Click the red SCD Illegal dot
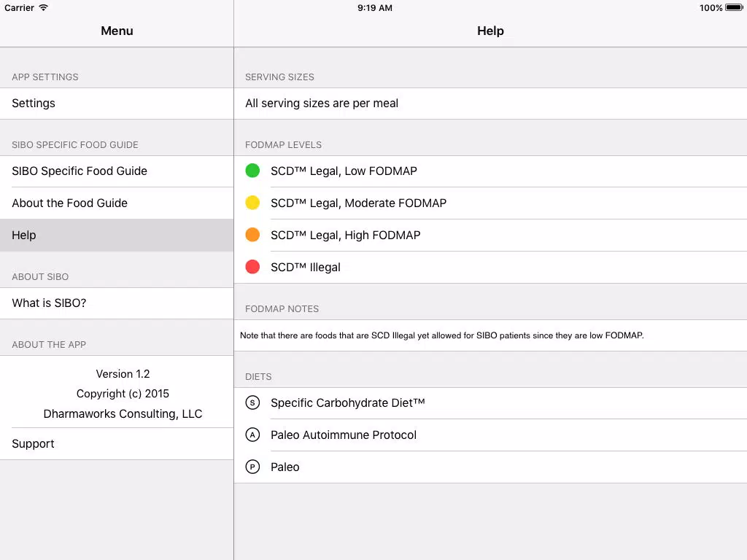Image resolution: width=747 pixels, height=560 pixels. tap(252, 267)
